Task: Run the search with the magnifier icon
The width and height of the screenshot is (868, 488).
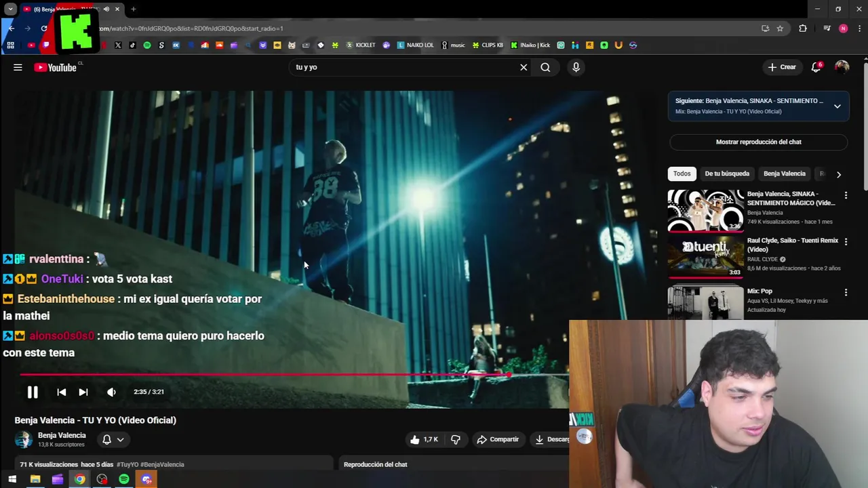Action: [x=545, y=67]
